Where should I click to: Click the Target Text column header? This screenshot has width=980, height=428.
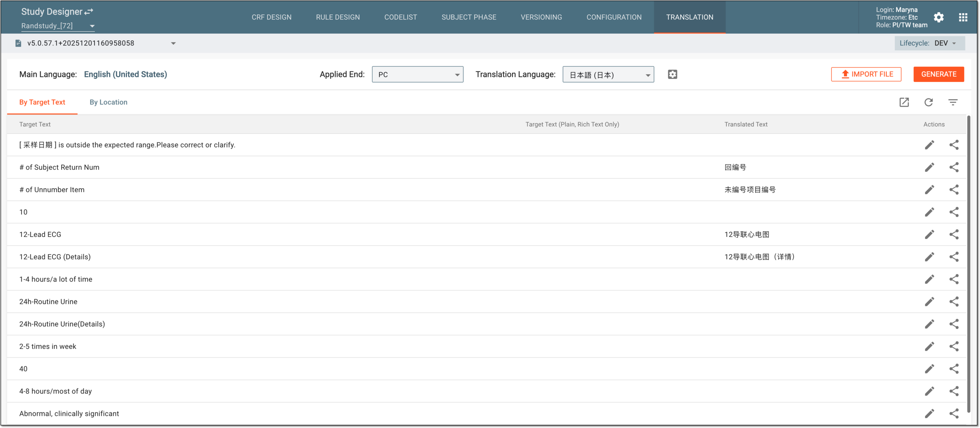coord(35,124)
